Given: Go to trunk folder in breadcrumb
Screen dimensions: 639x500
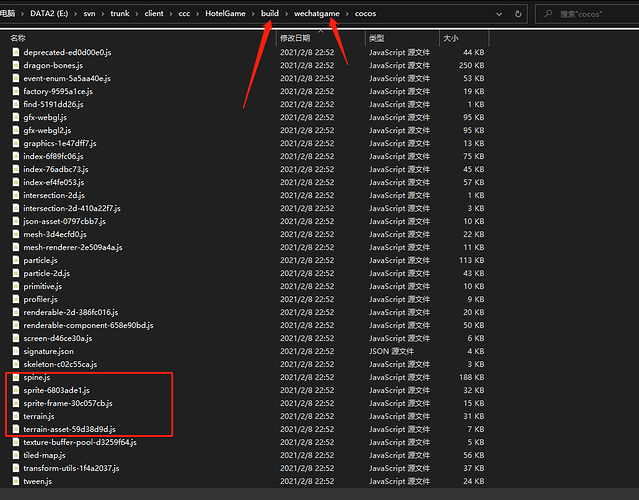Looking at the screenshot, I should [x=120, y=13].
